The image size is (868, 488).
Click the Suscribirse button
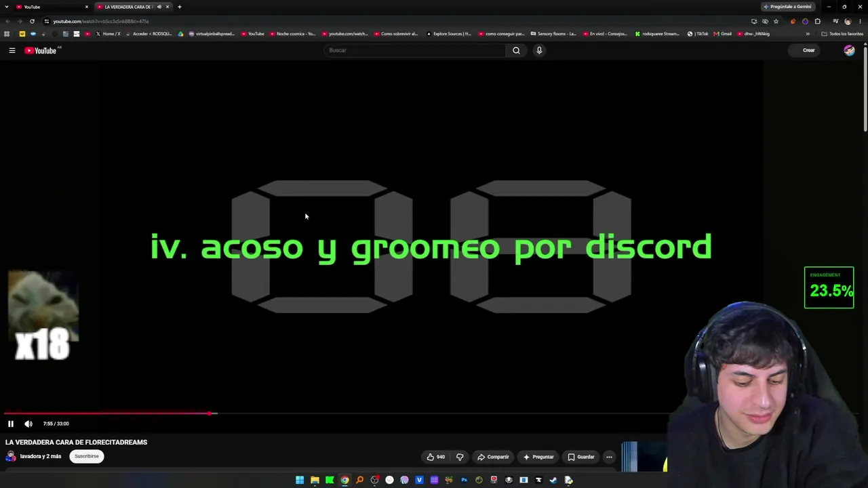pyautogui.click(x=87, y=456)
